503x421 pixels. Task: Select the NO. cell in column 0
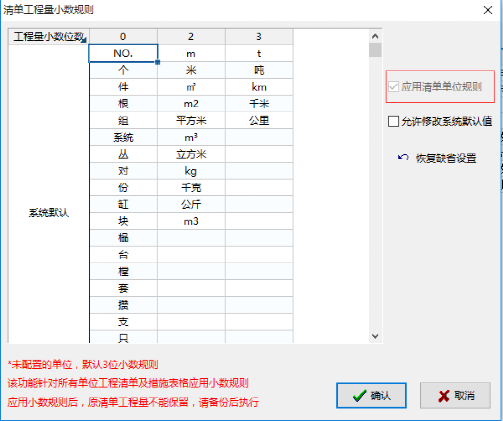point(123,53)
